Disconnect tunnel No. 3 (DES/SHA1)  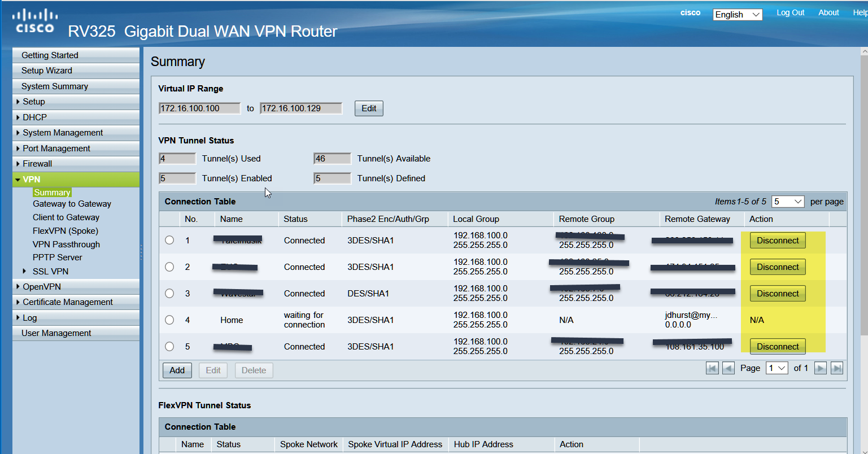778,294
